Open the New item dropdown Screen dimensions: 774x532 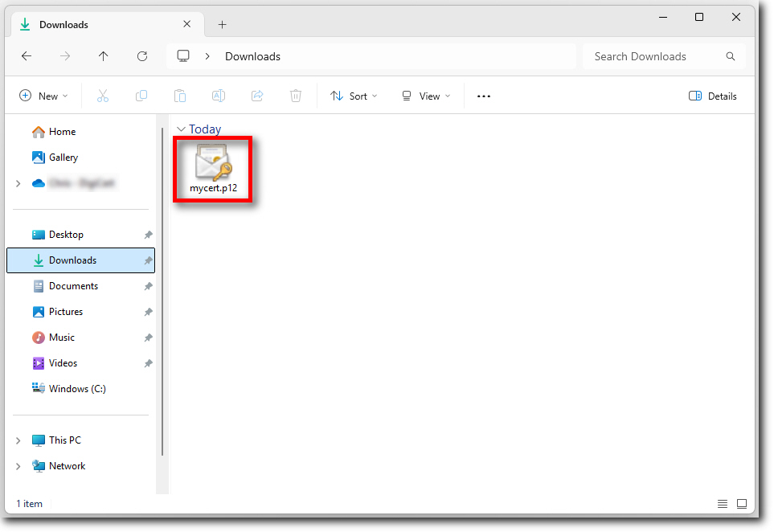click(44, 96)
